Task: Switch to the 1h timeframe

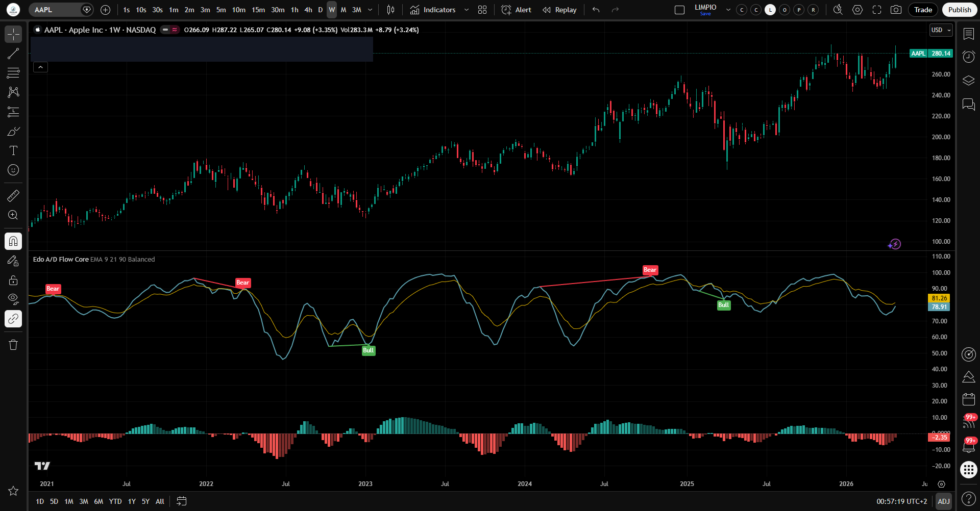Action: click(295, 10)
